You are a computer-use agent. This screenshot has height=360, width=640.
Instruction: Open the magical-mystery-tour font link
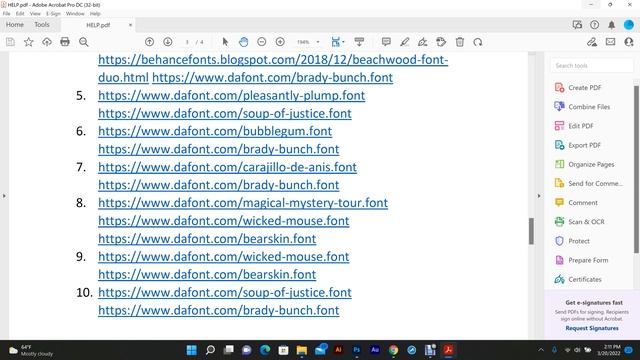(x=243, y=203)
